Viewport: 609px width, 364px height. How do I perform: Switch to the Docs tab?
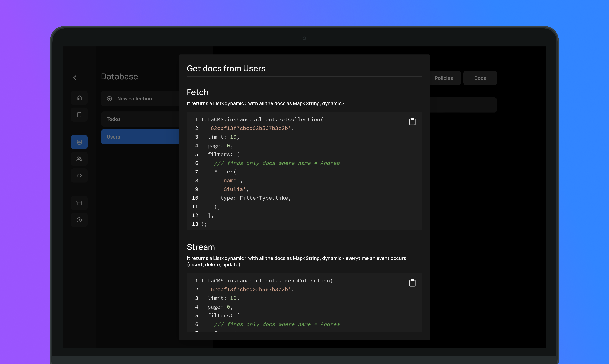480,78
